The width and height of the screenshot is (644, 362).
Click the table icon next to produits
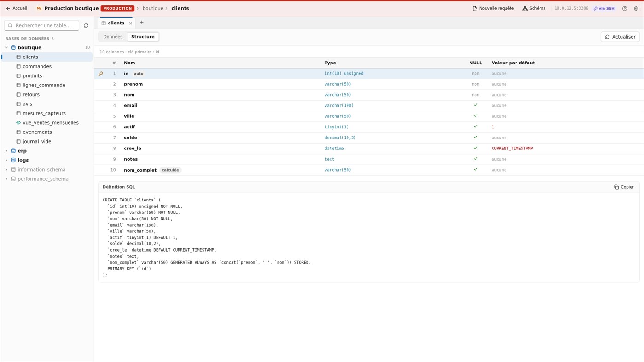coord(18,76)
